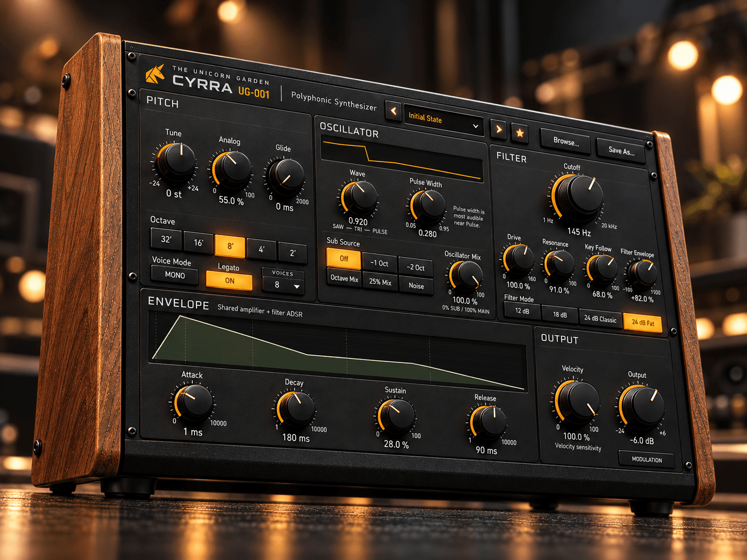Click the unicorn logo icon

click(155, 74)
